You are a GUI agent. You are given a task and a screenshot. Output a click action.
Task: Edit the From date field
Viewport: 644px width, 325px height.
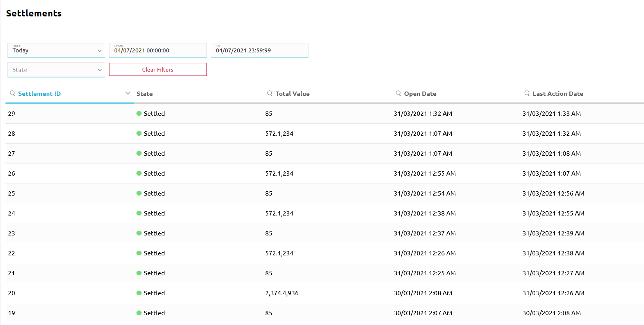click(158, 50)
